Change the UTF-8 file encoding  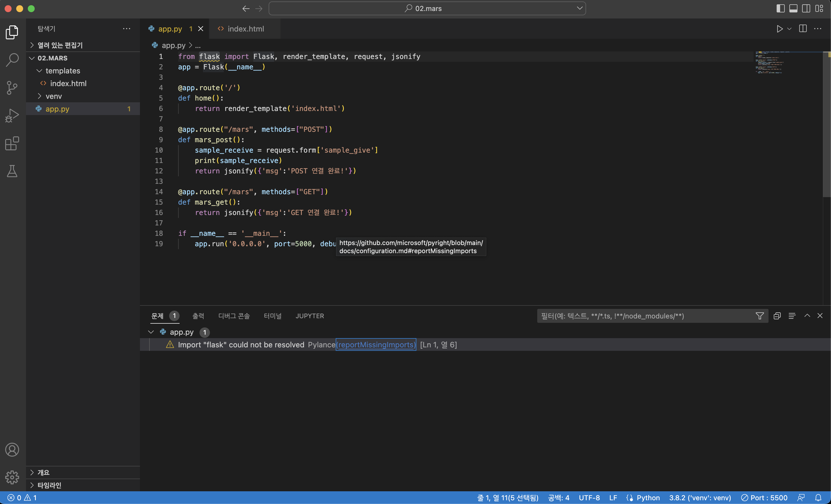tap(589, 498)
